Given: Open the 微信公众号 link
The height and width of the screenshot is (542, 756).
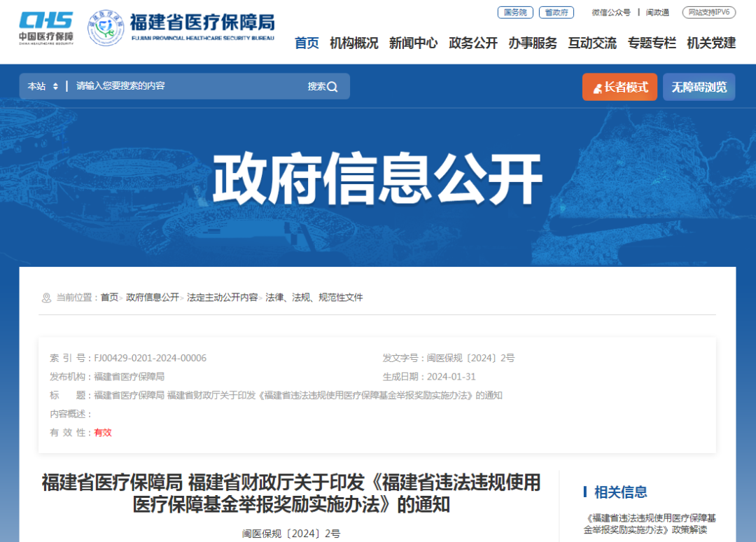Looking at the screenshot, I should 611,13.
